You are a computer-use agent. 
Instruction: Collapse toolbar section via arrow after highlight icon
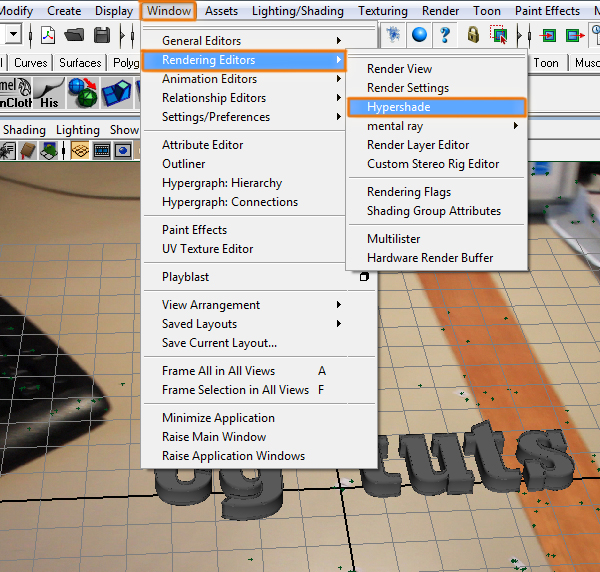click(519, 36)
